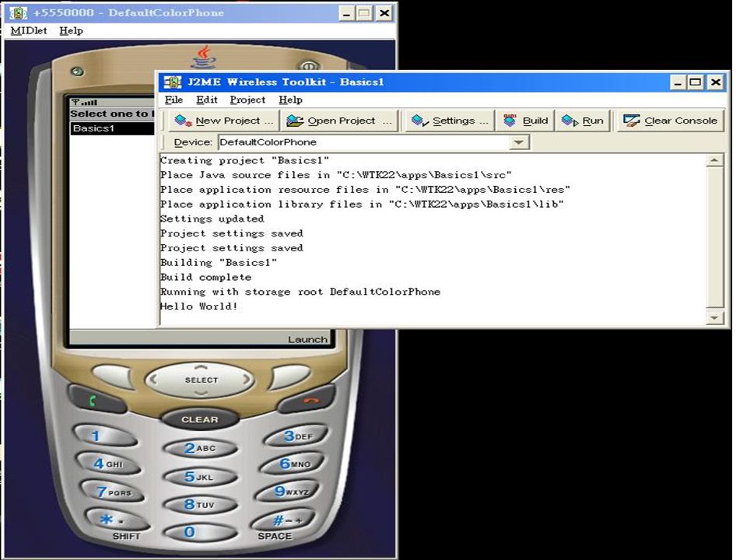Click the 'Creating project "Basics1"' console line

pyautogui.click(x=244, y=160)
